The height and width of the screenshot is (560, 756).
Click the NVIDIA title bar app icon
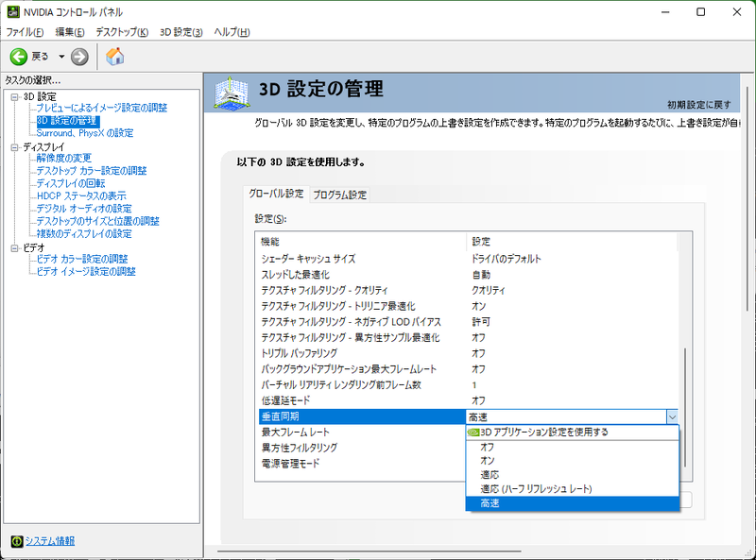pos(13,11)
